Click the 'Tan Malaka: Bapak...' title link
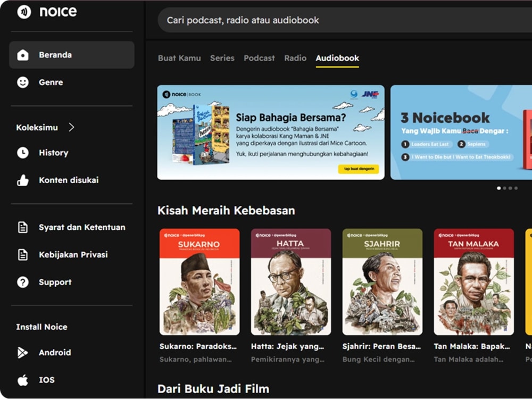This screenshot has height=399, width=532. click(471, 346)
